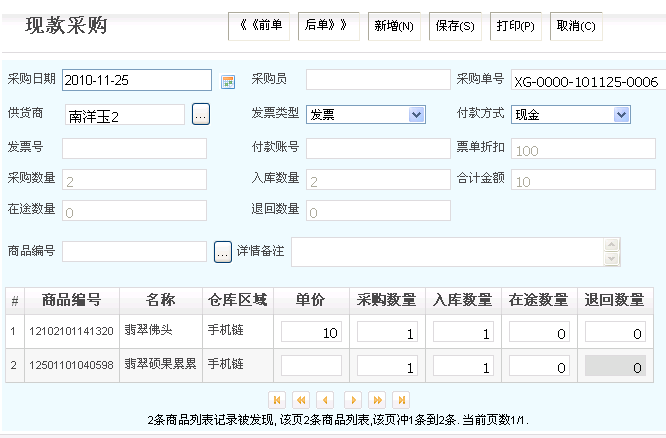Go to the first page of records

tap(277, 399)
